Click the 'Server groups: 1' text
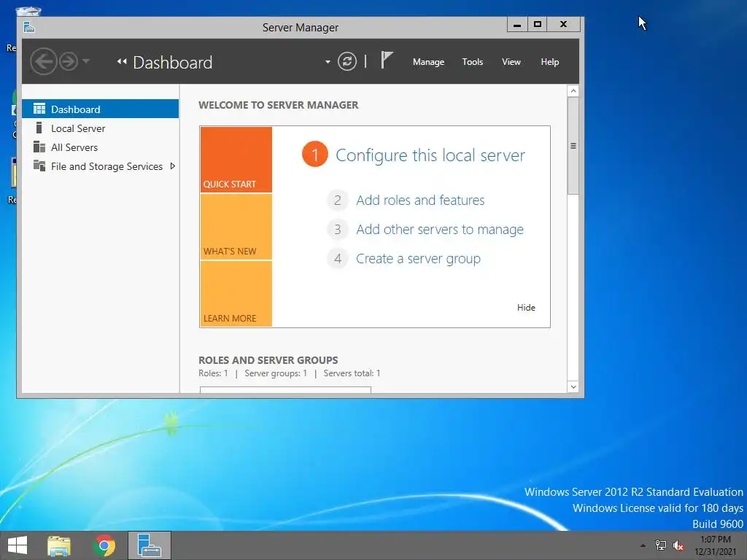Viewport: 747px width, 560px height. pyautogui.click(x=276, y=373)
